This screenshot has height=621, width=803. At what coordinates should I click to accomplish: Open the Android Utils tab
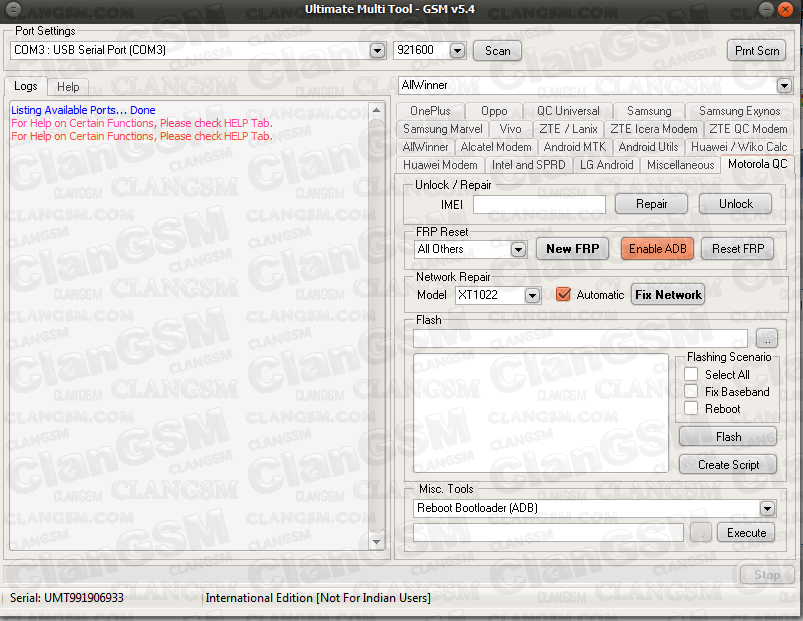coord(648,147)
